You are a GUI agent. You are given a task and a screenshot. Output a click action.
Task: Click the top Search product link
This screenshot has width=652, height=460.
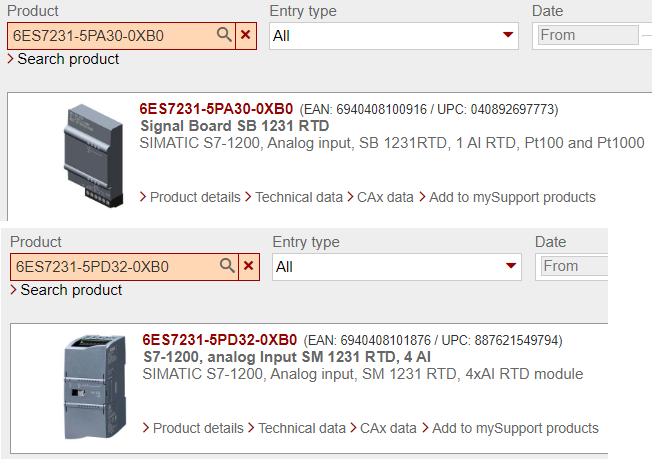click(68, 59)
